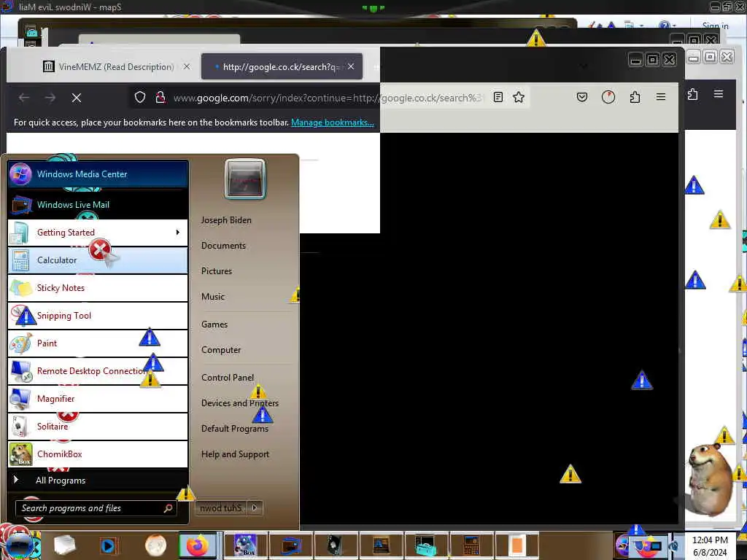
Task: Select Getting Started in the Start menu
Action: [x=98, y=233]
